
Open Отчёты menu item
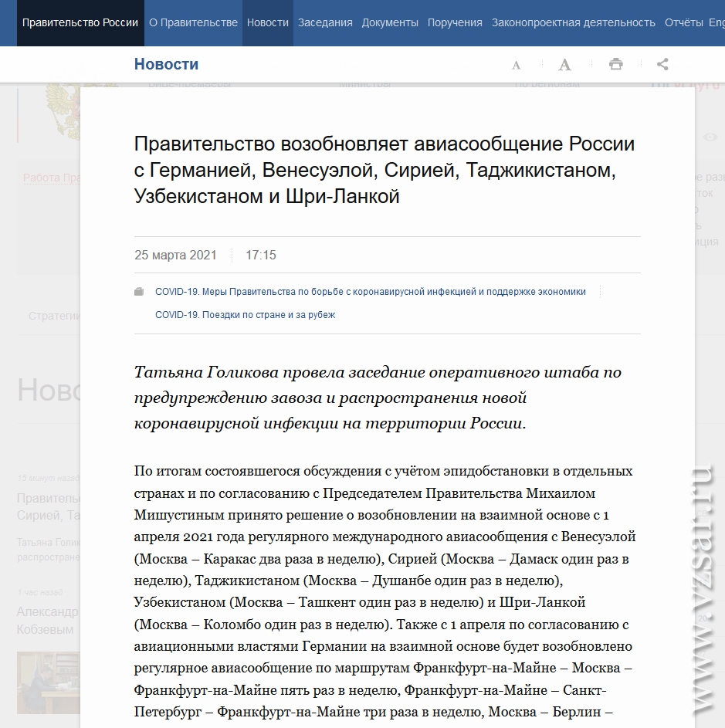pyautogui.click(x=683, y=22)
